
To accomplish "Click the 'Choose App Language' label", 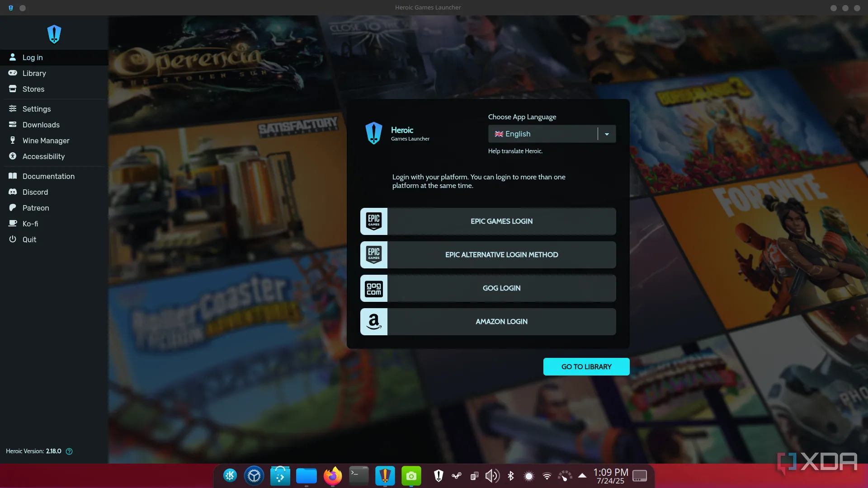I will 522,117.
